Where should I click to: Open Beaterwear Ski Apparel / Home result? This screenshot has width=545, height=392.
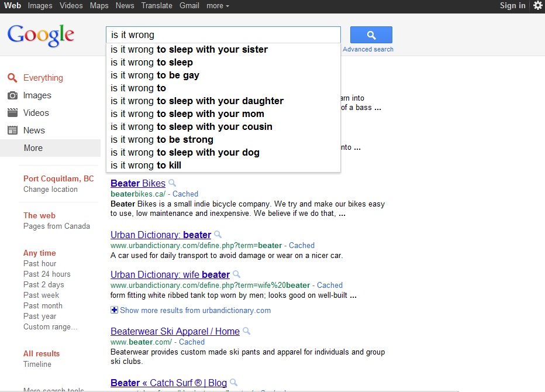tap(175, 331)
